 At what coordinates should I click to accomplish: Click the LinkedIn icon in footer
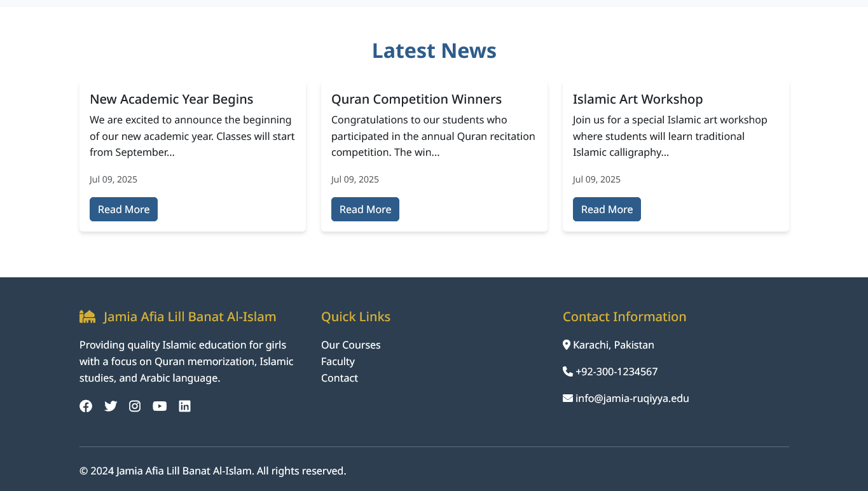click(184, 406)
